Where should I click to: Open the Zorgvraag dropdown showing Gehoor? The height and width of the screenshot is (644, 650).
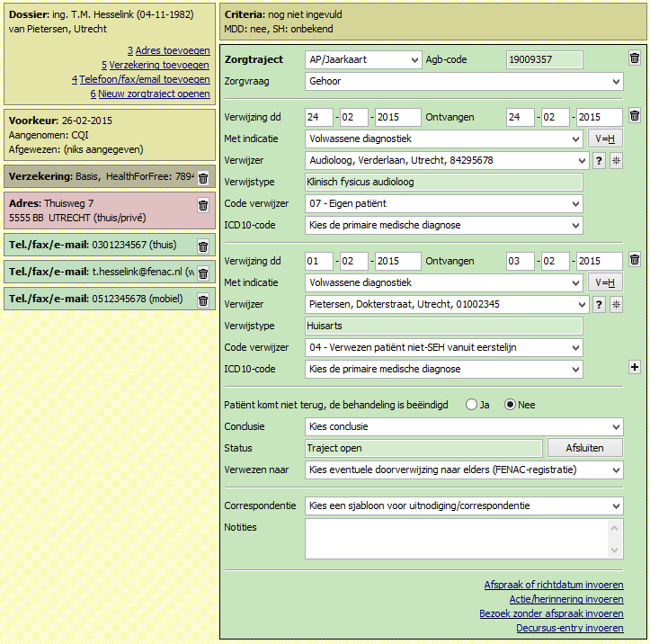(x=463, y=81)
